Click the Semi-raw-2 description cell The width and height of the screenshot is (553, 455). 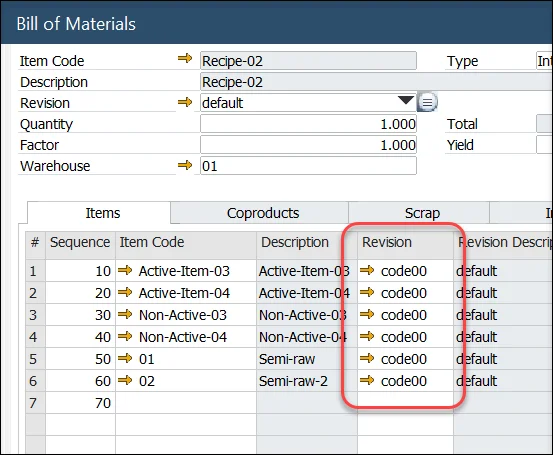point(307,381)
